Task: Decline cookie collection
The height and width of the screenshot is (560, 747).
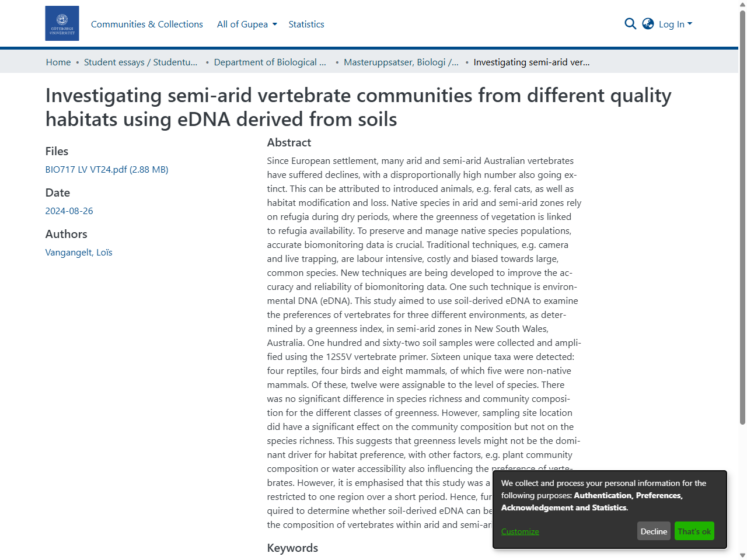Action: tap(654, 531)
